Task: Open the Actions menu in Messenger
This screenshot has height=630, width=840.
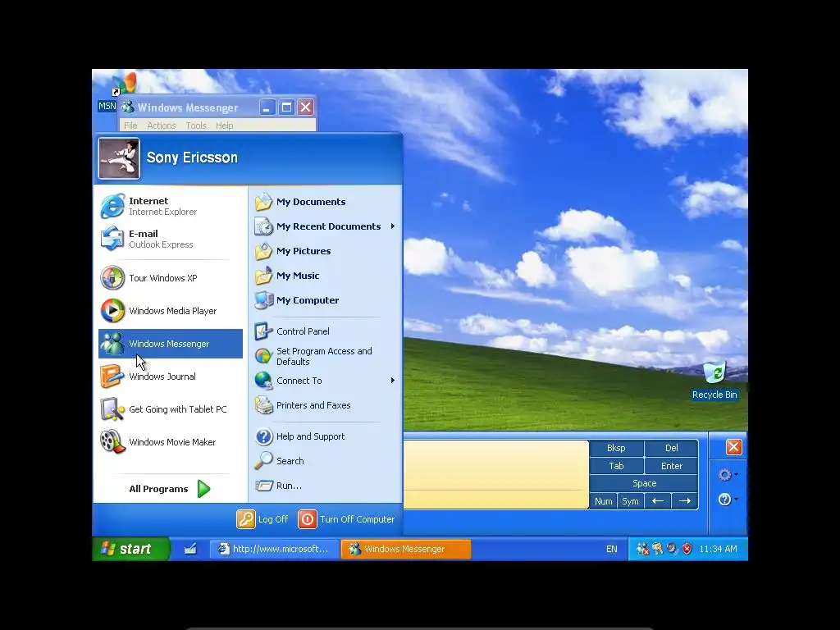Action: click(x=162, y=126)
